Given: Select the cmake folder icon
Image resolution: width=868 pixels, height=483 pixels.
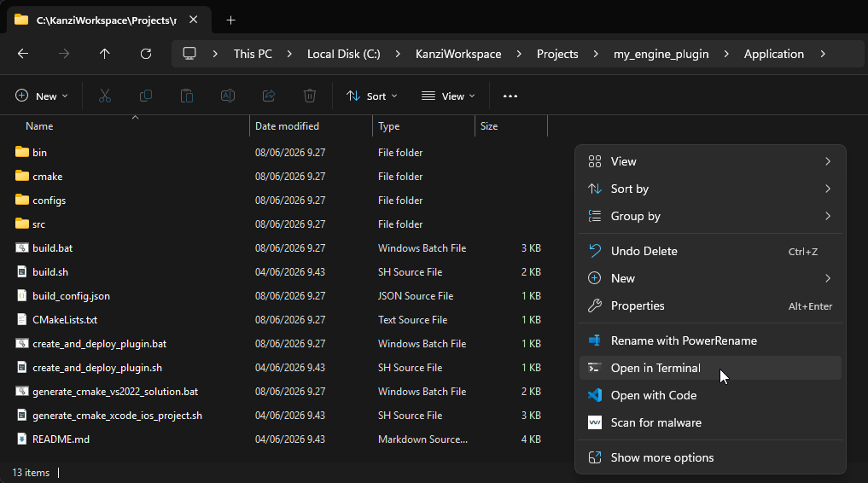Looking at the screenshot, I should pos(22,176).
